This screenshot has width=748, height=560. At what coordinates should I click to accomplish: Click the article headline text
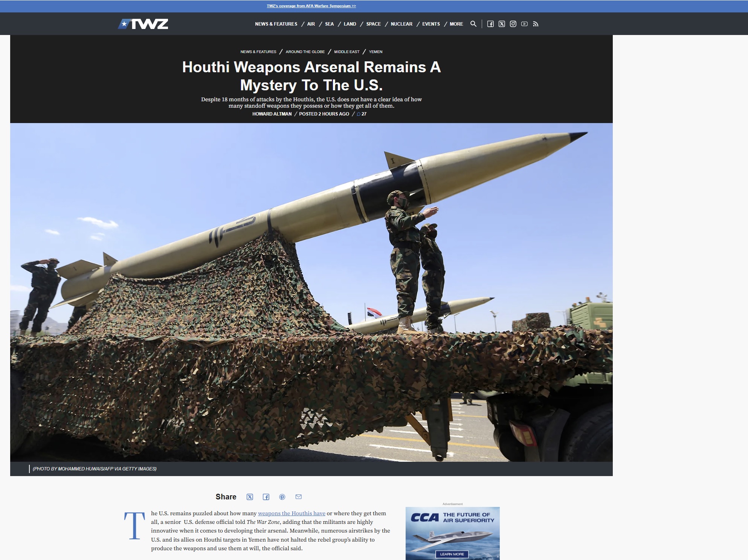(311, 76)
